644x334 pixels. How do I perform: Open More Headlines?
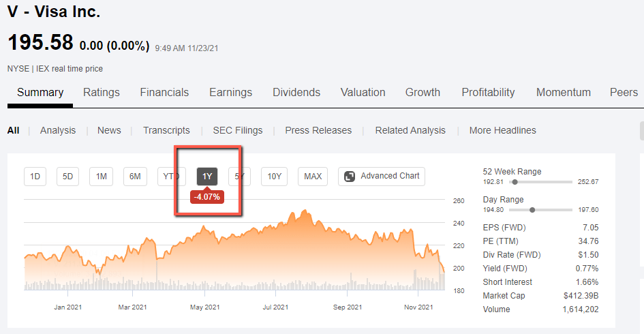503,130
